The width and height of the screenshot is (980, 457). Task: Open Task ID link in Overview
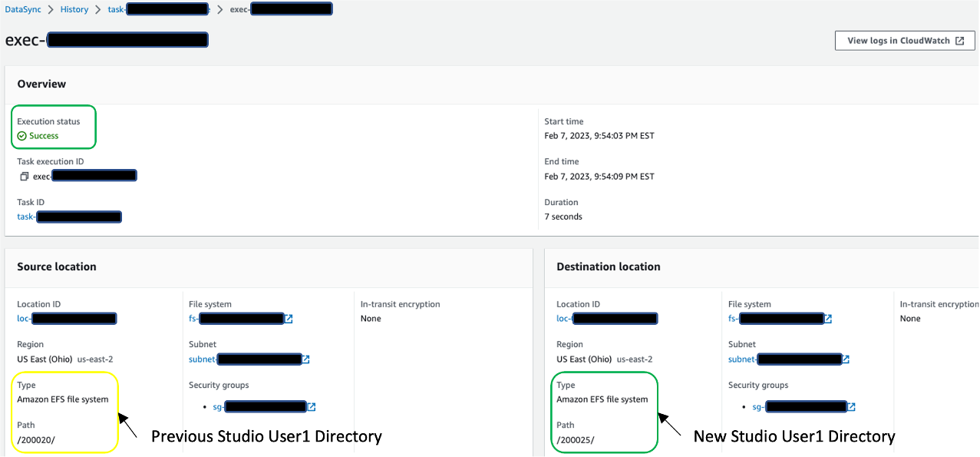[69, 217]
